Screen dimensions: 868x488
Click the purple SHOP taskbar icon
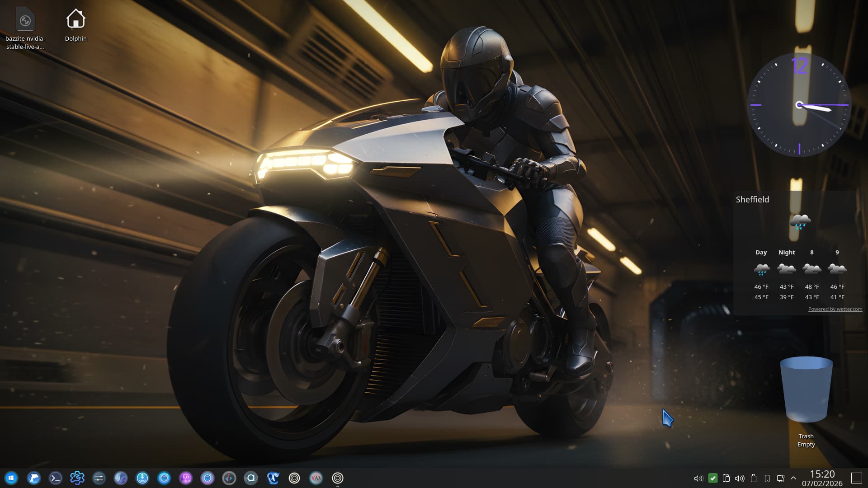(186, 478)
